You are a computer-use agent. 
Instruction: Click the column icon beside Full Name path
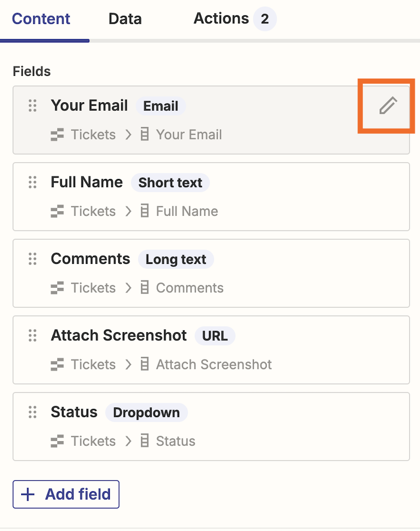coord(145,211)
